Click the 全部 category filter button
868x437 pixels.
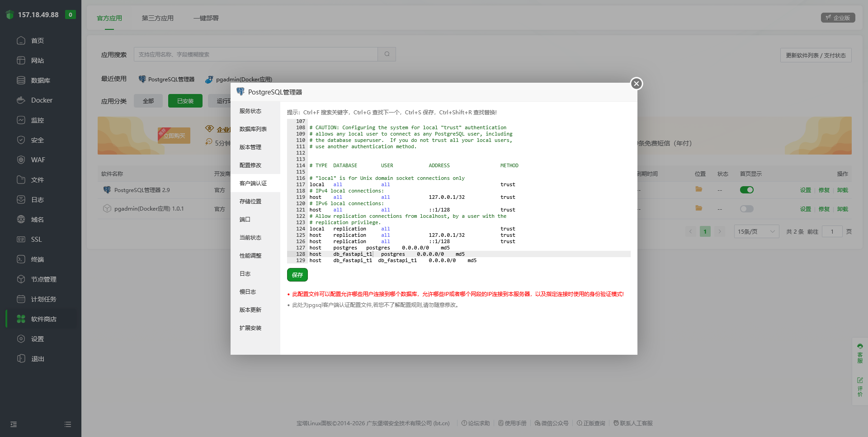point(148,101)
